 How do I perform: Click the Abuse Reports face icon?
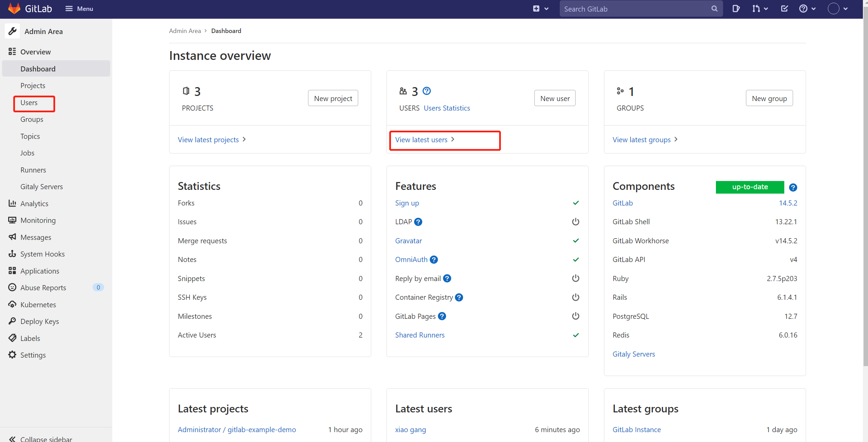pos(12,288)
